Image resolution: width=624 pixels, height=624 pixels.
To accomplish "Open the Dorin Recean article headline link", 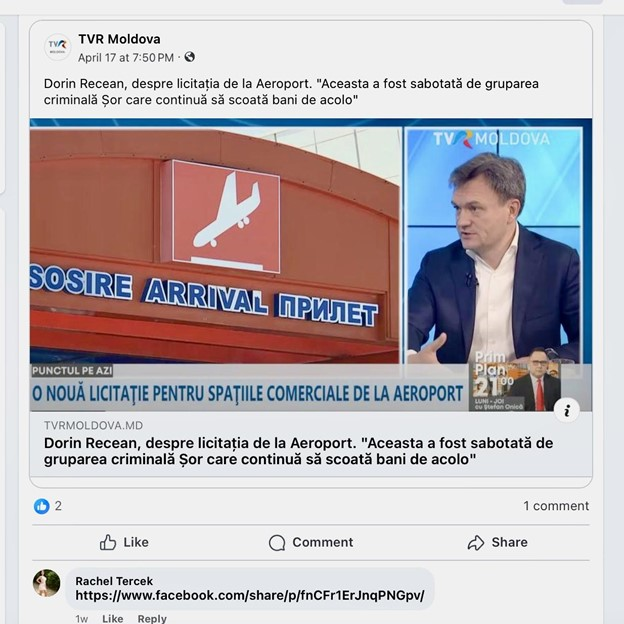I will pyautogui.click(x=298, y=451).
